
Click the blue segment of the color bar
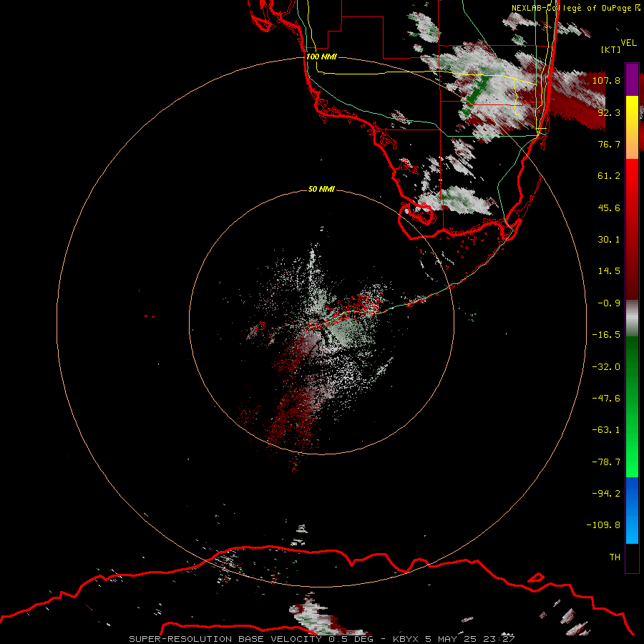click(x=632, y=510)
